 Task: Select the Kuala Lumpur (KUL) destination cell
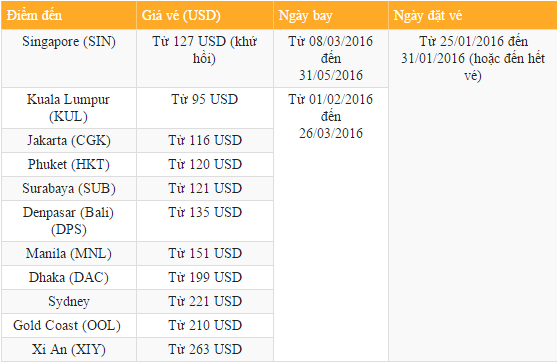tap(69, 108)
